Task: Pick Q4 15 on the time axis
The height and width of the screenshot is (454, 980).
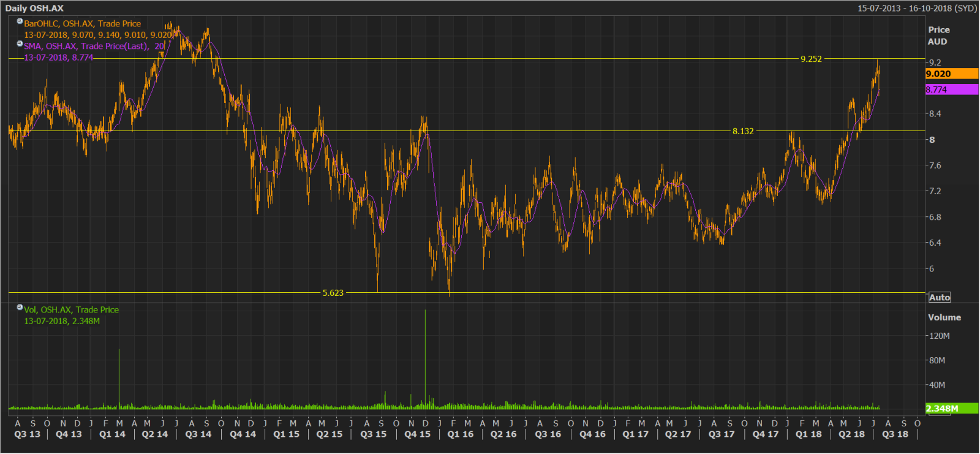Action: (418, 434)
